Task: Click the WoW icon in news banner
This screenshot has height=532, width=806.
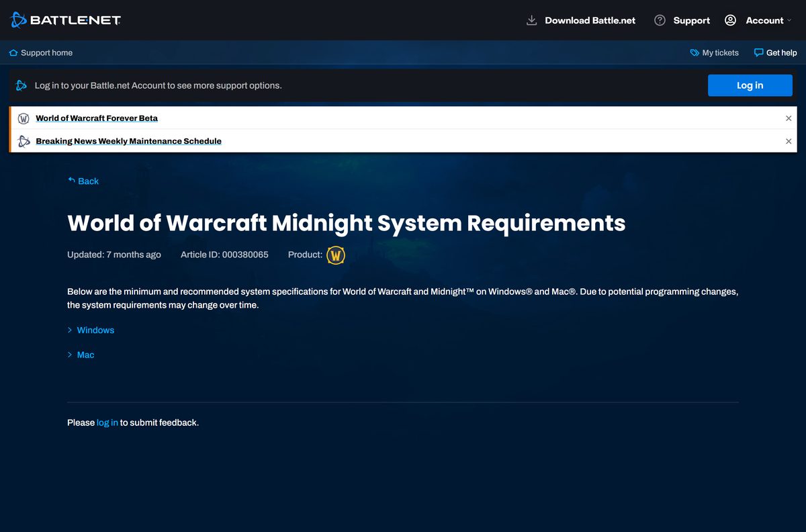Action: 24,118
